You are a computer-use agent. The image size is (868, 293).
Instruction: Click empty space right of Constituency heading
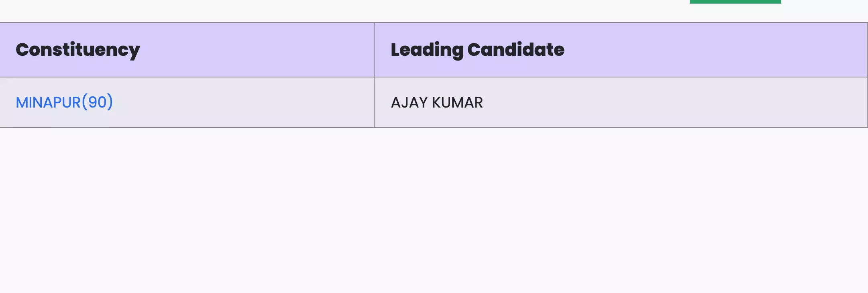pyautogui.click(x=257, y=50)
